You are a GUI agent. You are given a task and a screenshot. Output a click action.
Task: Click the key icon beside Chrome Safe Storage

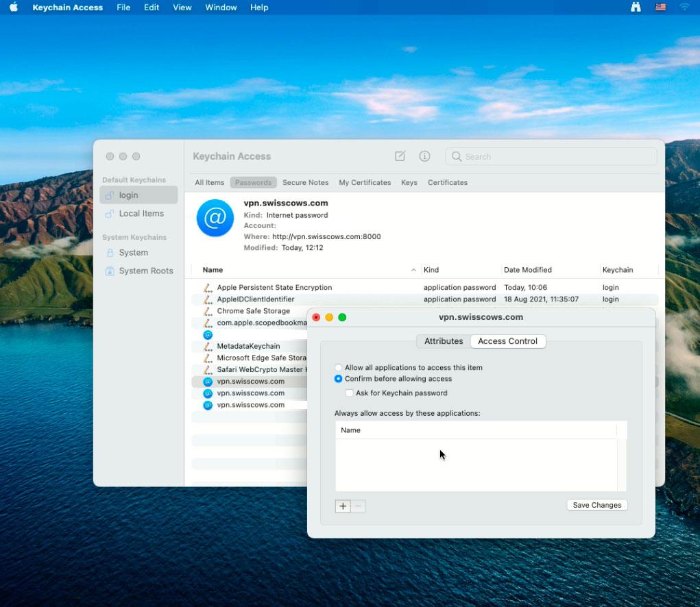tap(208, 311)
